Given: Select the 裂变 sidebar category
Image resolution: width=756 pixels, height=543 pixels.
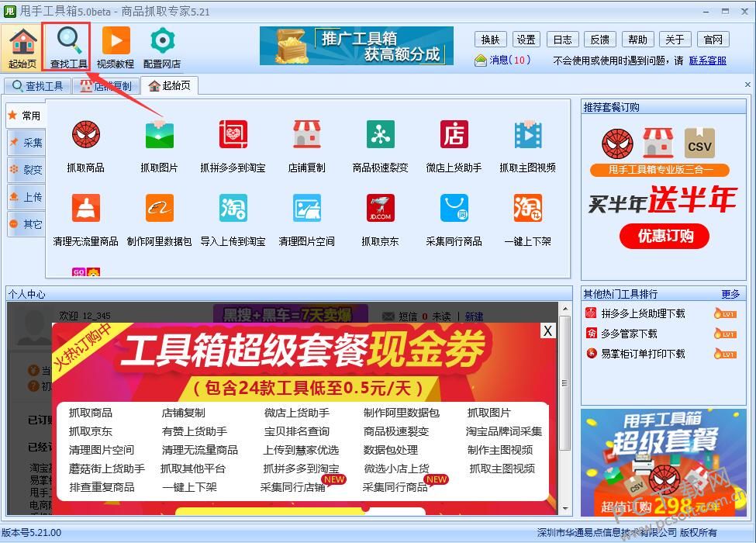Looking at the screenshot, I should click(x=26, y=170).
